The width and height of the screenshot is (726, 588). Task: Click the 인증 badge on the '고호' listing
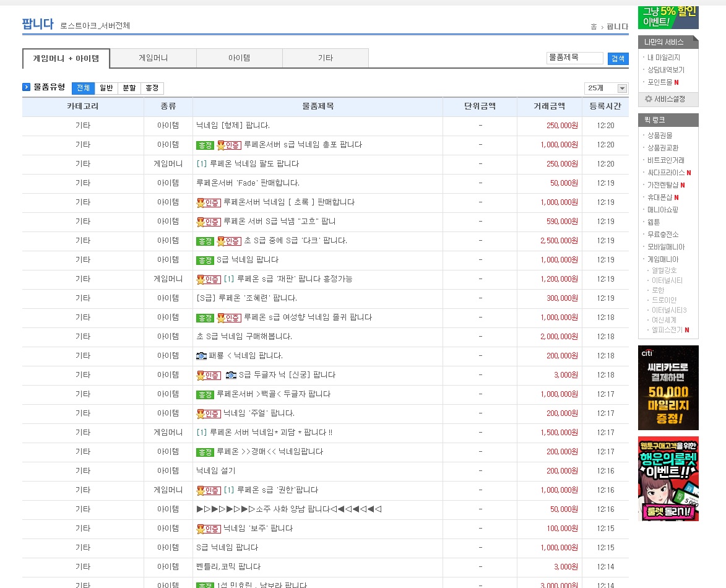point(209,222)
